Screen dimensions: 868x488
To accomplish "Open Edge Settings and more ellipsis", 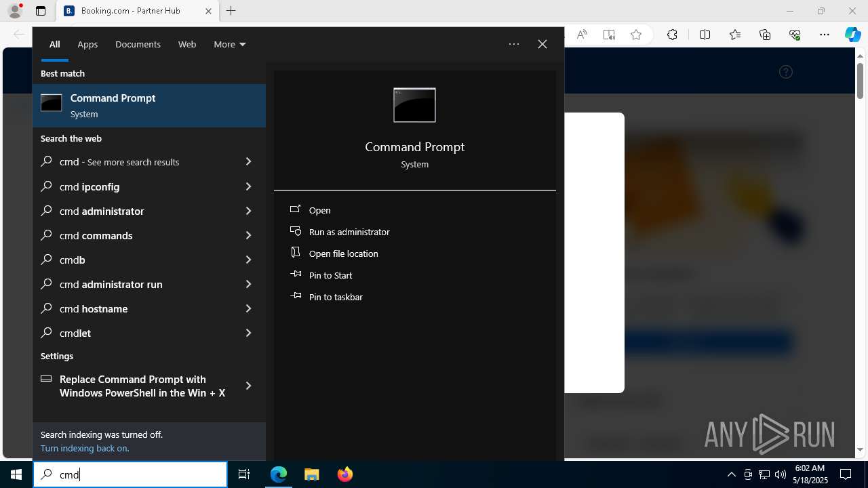I will [825, 35].
